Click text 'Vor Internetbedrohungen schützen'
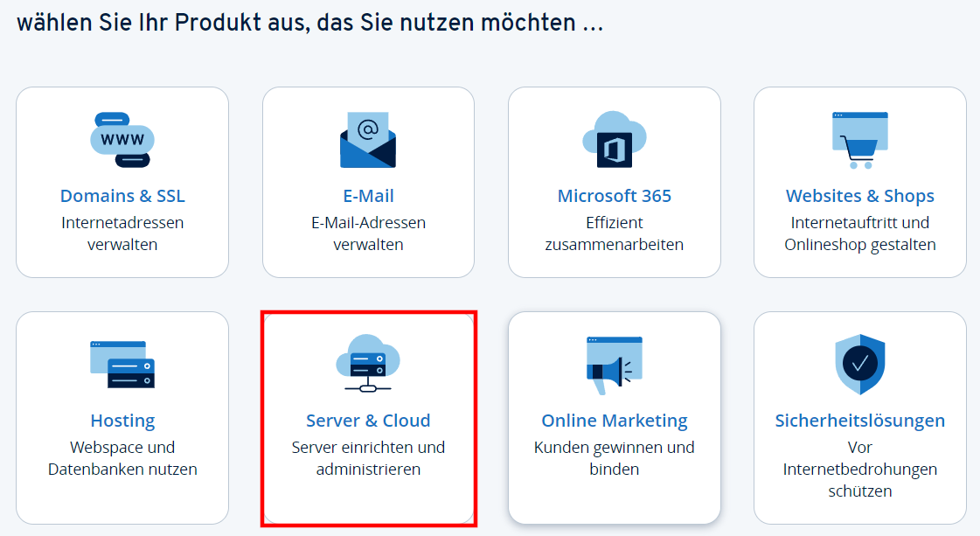This screenshot has width=980, height=536. click(860, 469)
